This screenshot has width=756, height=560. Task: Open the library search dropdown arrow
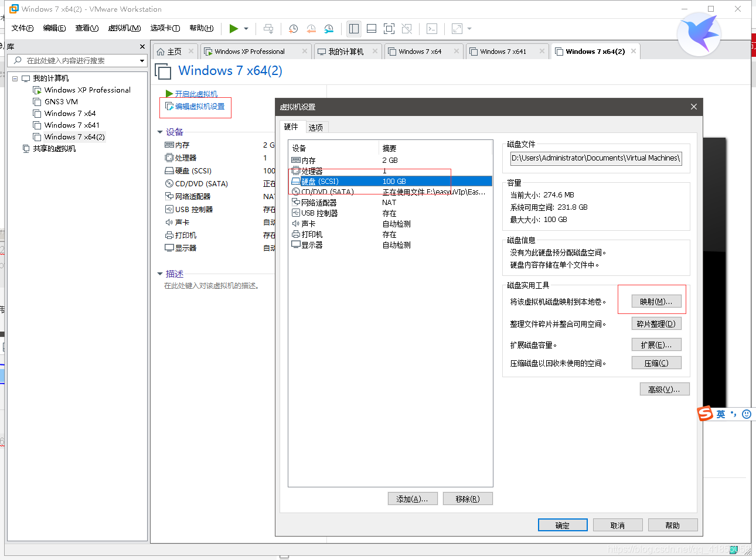click(142, 61)
